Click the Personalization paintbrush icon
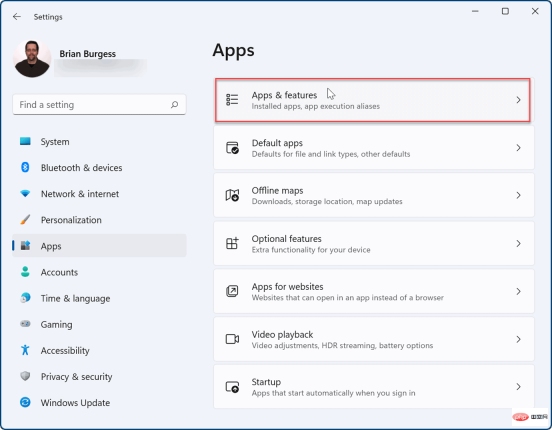Screen dimensions: 552x430 tap(25, 219)
